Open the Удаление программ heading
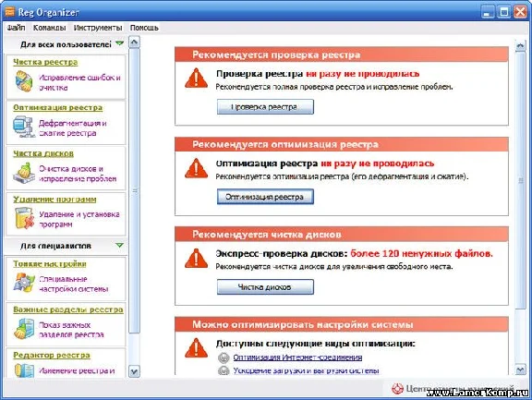Viewport: 532px width, 400px height. click(54, 200)
